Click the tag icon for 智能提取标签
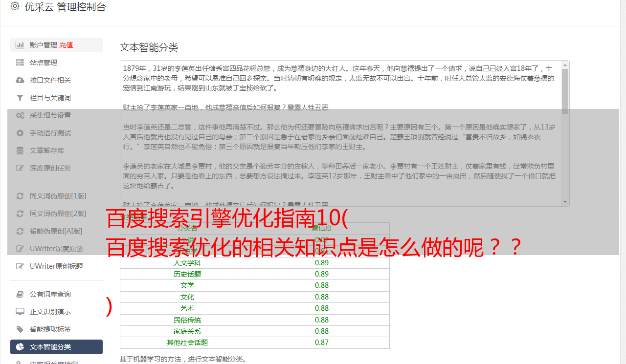Screen dimensions: 626x364 (20, 329)
